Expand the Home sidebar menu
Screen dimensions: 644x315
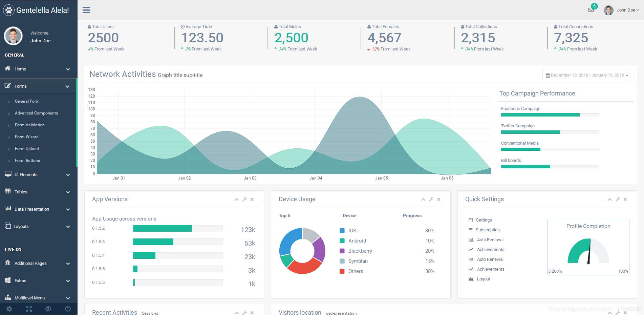pyautogui.click(x=39, y=69)
